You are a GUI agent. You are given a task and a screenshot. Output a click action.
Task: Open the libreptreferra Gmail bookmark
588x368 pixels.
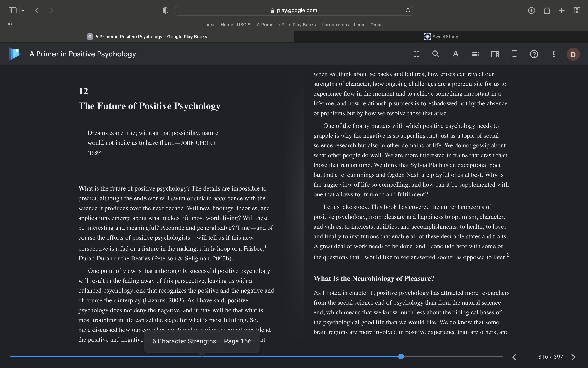352,25
